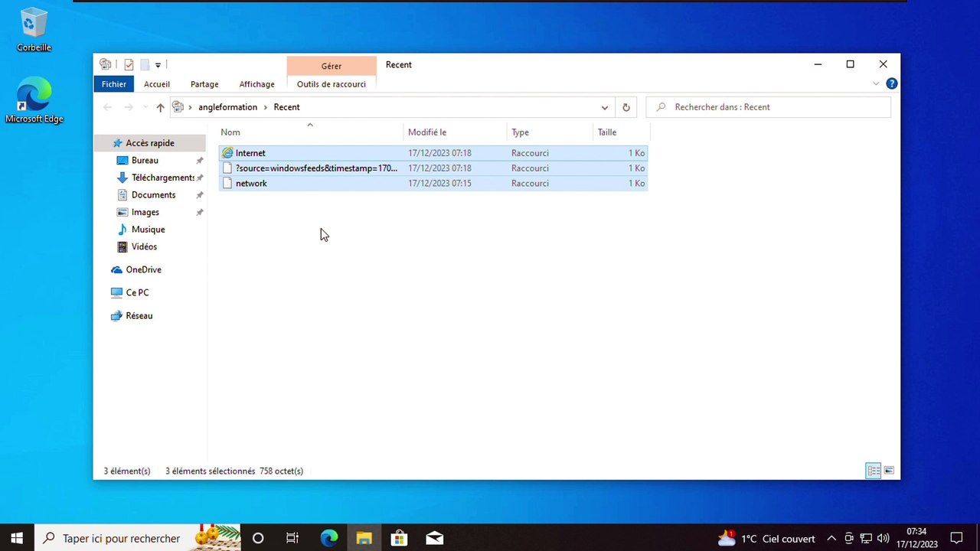
Task: Select Recent in the address path
Action: coord(286,107)
